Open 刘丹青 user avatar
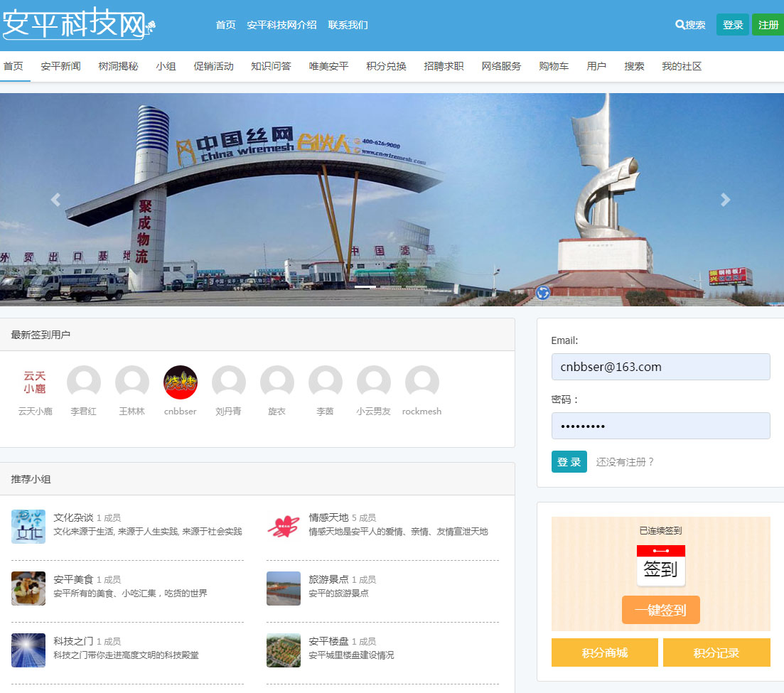 (x=228, y=382)
